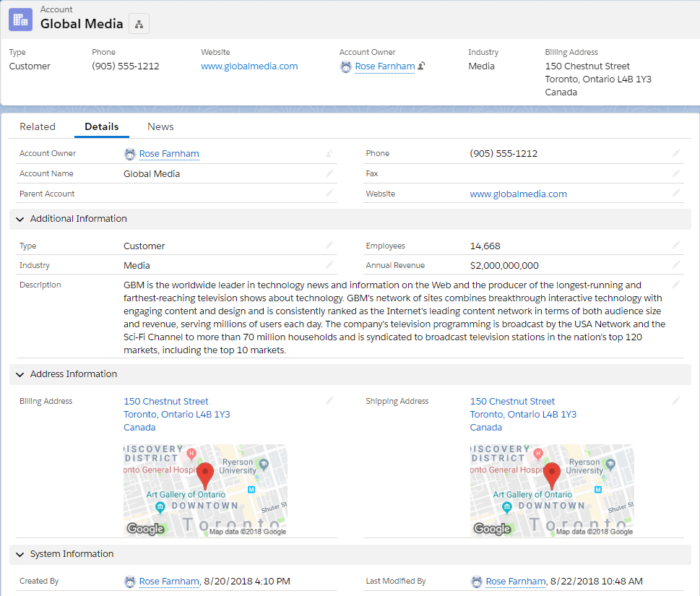The height and width of the screenshot is (596, 700).
Task: Open the website link in the Details section
Action: click(518, 194)
